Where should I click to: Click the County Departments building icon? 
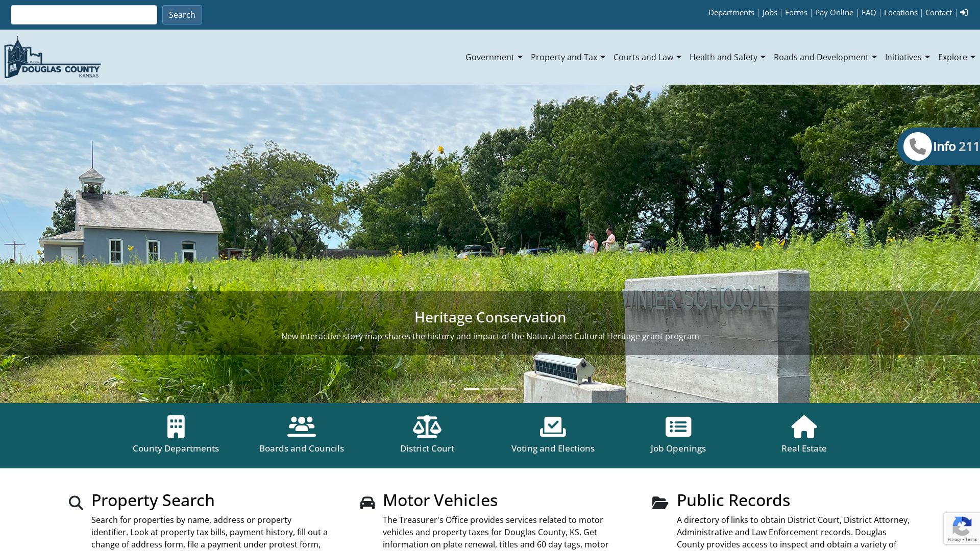tap(176, 427)
